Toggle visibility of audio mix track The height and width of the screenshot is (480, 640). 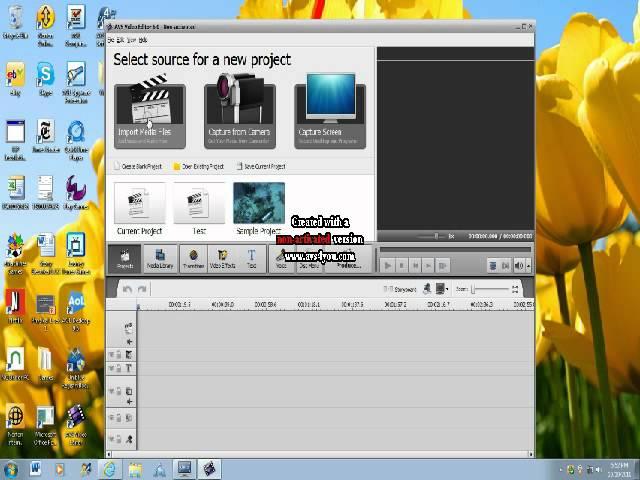[x=111, y=418]
